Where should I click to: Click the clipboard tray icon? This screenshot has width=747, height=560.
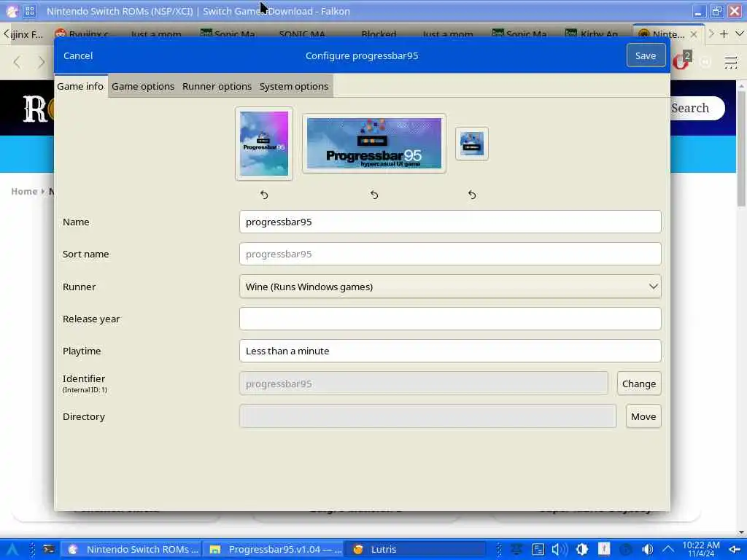pos(538,550)
